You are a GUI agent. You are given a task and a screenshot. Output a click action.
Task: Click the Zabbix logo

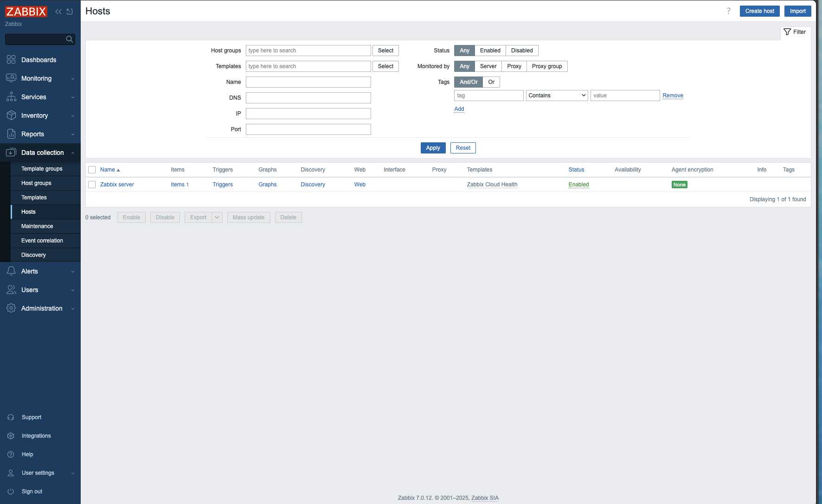pyautogui.click(x=26, y=12)
